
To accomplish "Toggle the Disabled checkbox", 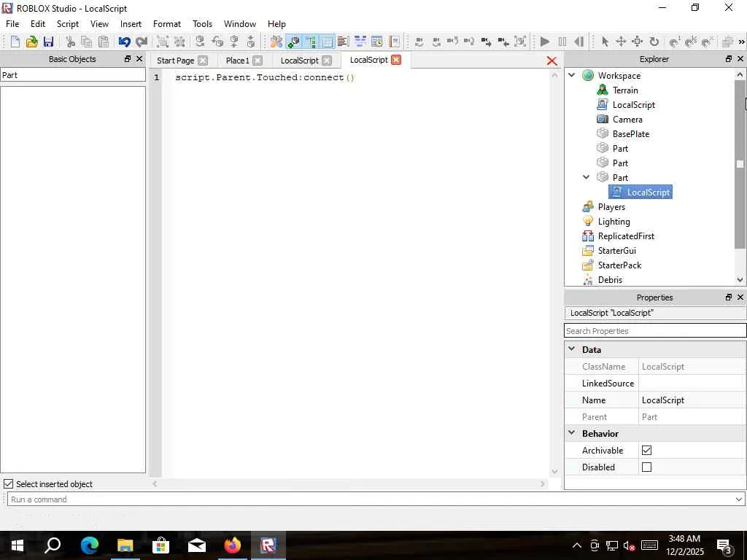I will (x=646, y=467).
